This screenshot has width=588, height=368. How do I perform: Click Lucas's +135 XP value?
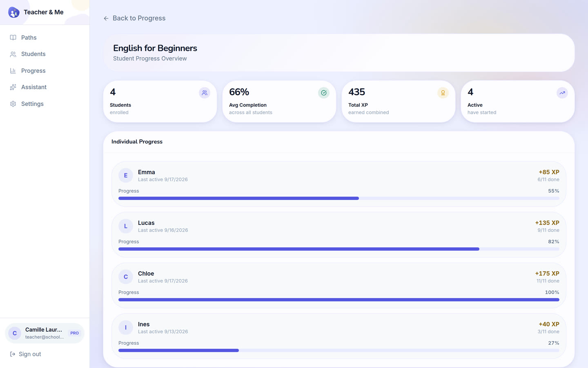(547, 223)
